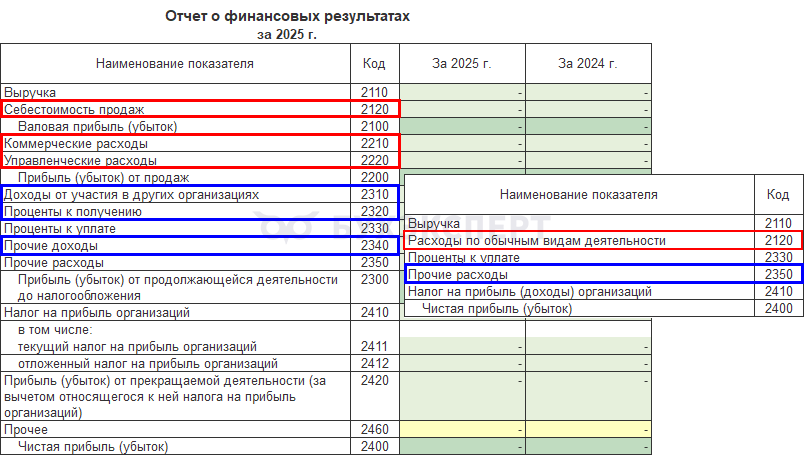
Task: Select code cell 2120 next to Себестоимость продаж
Action: [375, 109]
